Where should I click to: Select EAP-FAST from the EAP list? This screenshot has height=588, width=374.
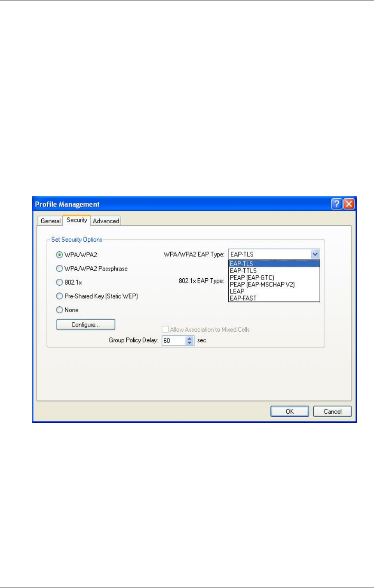pos(274,298)
